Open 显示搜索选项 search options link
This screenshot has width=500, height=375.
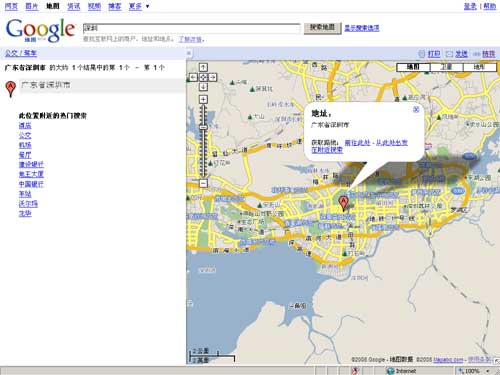(362, 28)
